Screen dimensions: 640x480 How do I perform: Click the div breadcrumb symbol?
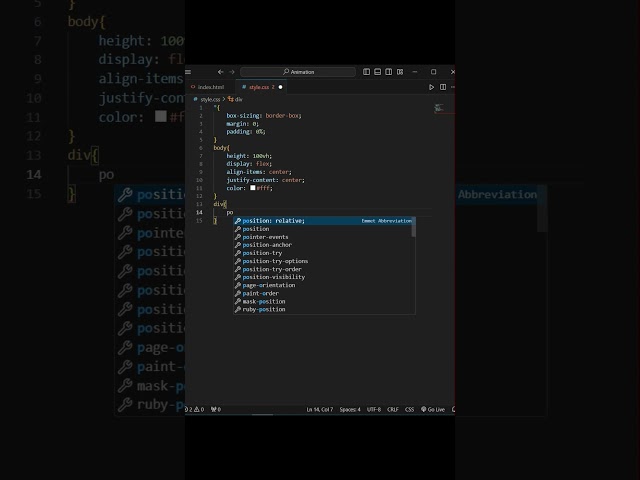tap(235, 99)
